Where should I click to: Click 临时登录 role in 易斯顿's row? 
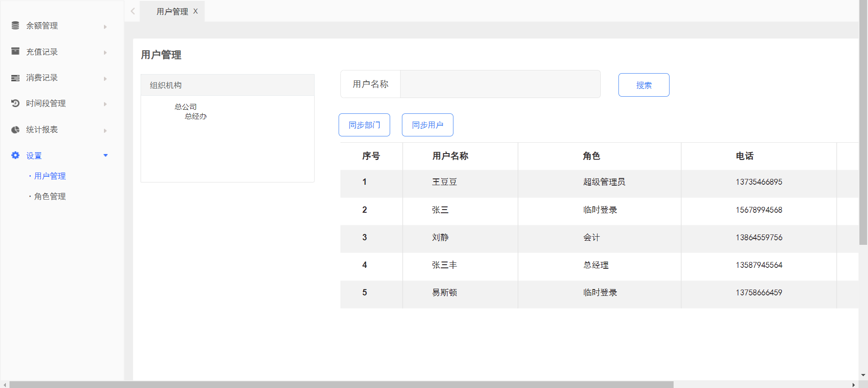coord(600,292)
